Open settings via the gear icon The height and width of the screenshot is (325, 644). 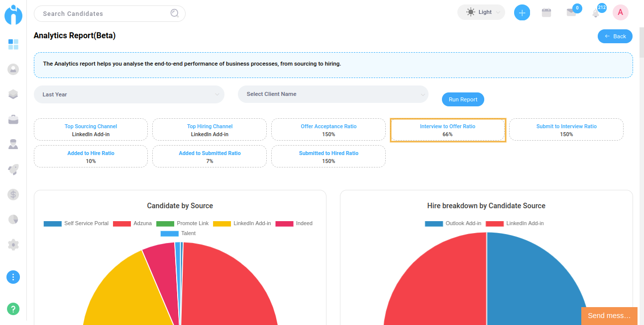click(x=13, y=244)
